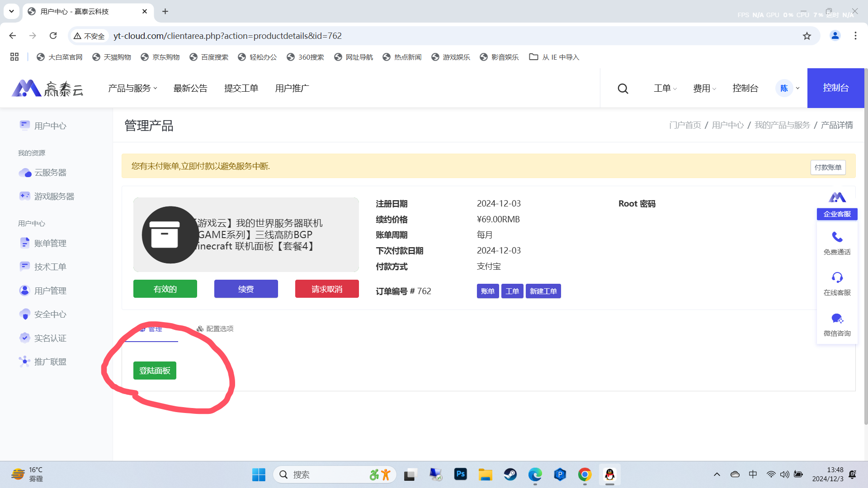This screenshot has height=488, width=868.
Task: Open 用户管理 in sidebar
Action: pos(43,291)
